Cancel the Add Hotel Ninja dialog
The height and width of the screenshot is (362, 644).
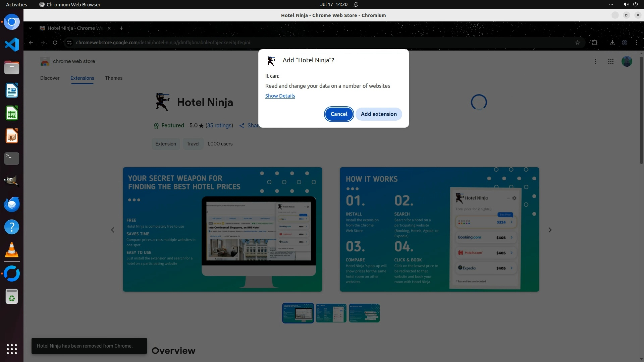(339, 114)
